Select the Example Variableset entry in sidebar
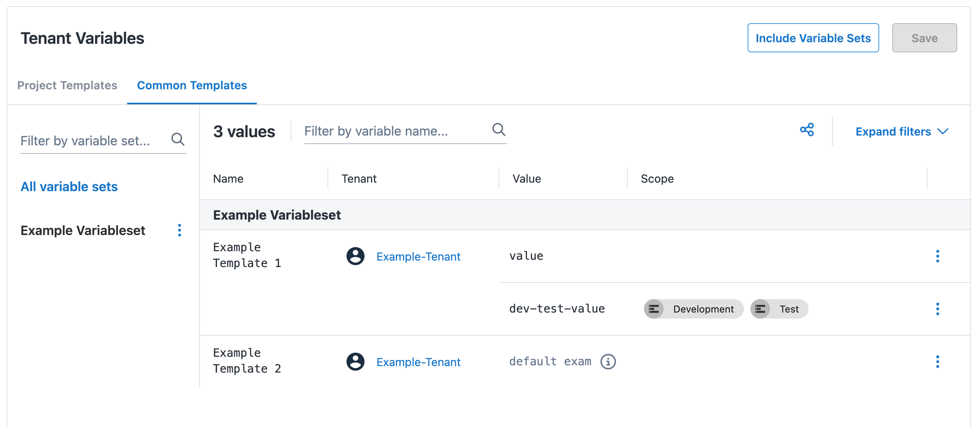The height and width of the screenshot is (427, 980). [83, 231]
